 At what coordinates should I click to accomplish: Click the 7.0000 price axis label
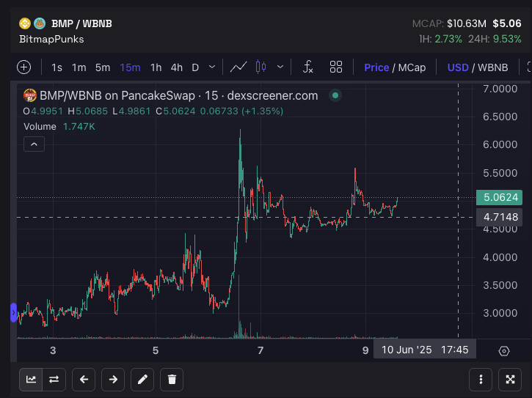coord(500,89)
